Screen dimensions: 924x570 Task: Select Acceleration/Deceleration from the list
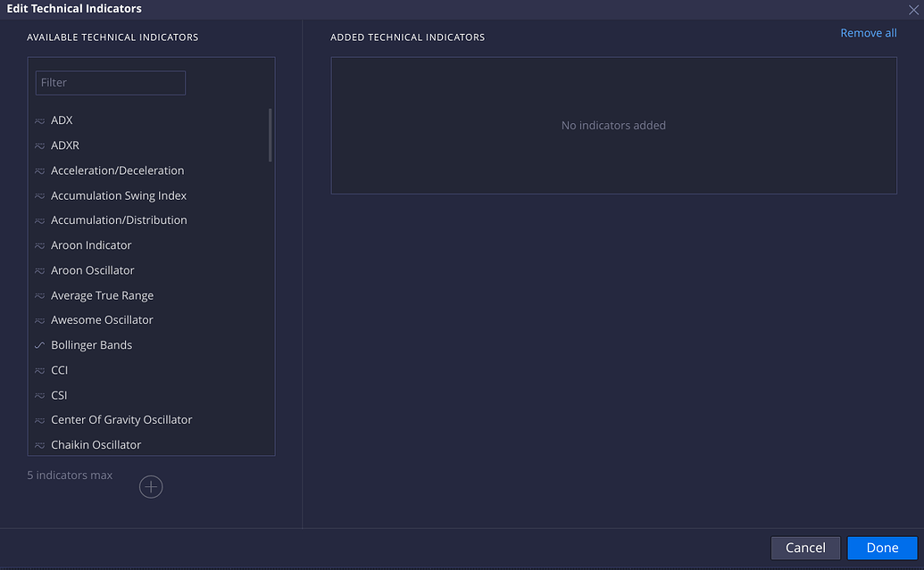coord(117,169)
